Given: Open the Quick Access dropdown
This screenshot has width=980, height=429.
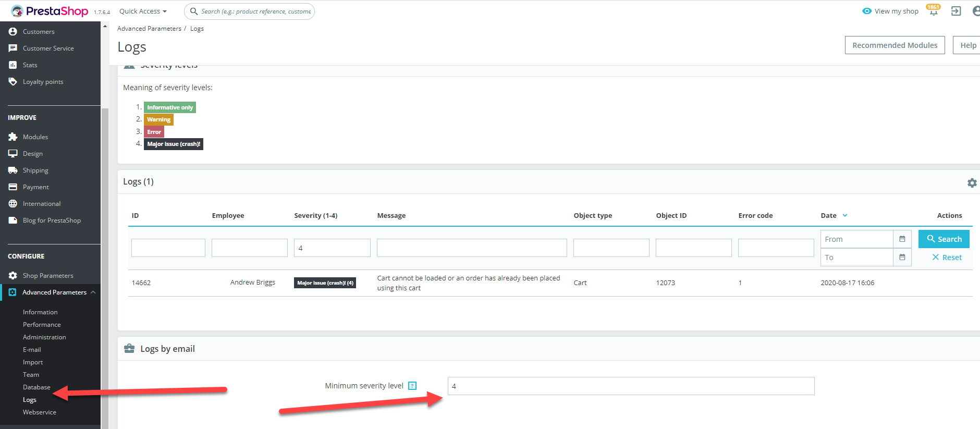Looking at the screenshot, I should [143, 11].
